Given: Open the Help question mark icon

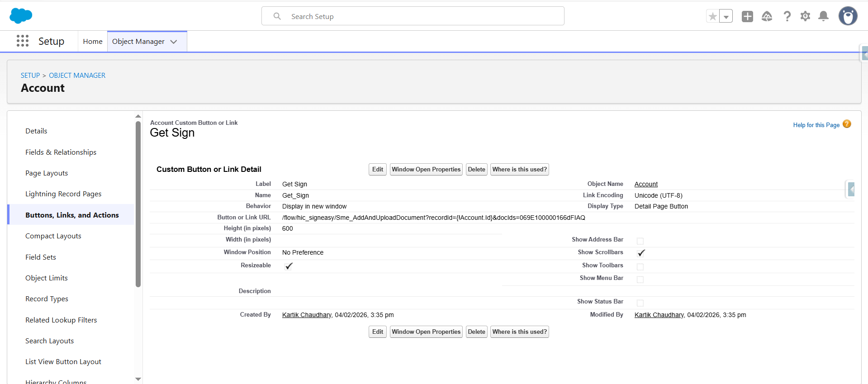Looking at the screenshot, I should point(787,17).
